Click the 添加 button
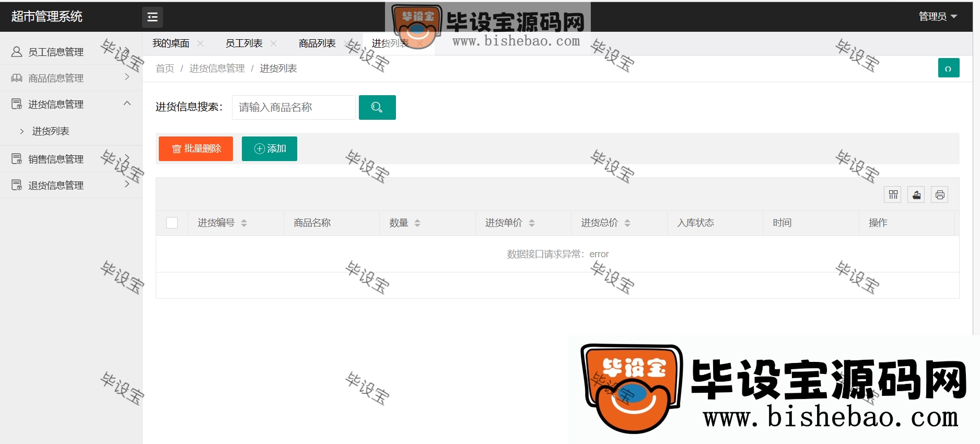 pyautogui.click(x=270, y=149)
